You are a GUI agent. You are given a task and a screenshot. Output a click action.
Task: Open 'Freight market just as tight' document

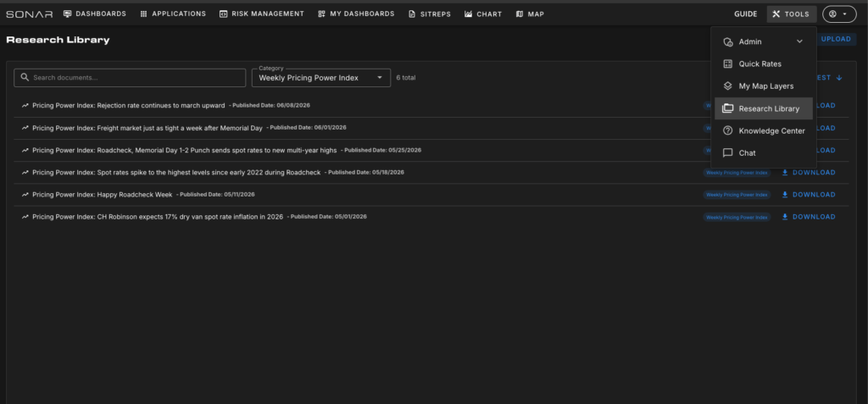147,128
